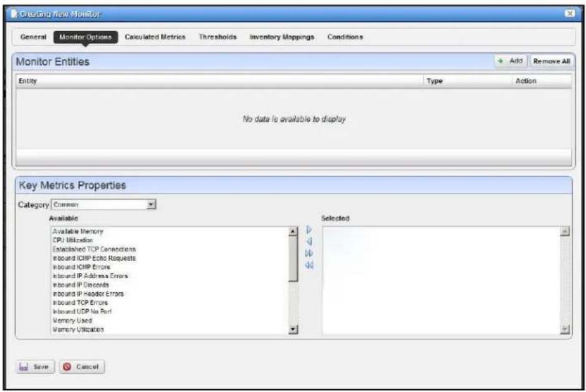Select Inbound ICMP Echo Requests metric
This screenshot has width=586, height=392.
pyautogui.click(x=94, y=258)
